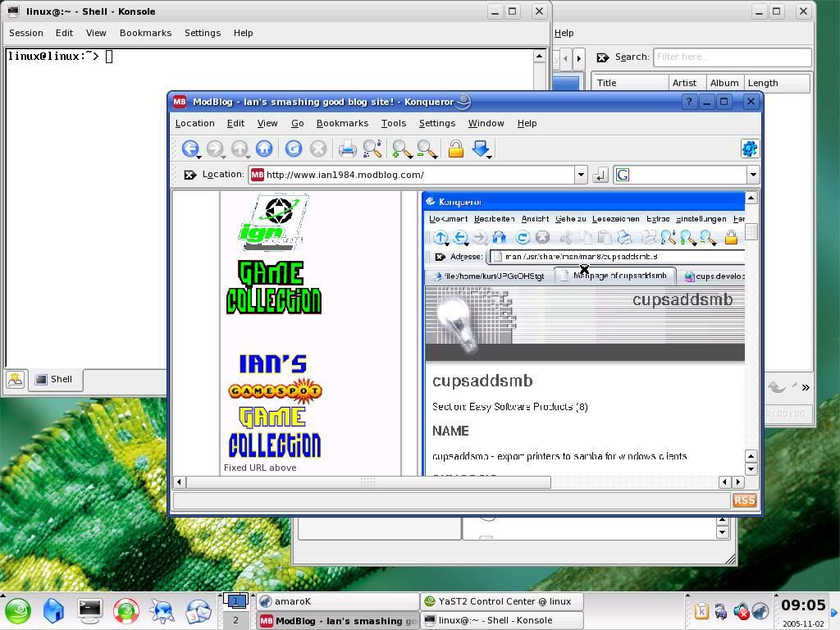Click the Klipper clipboard tray icon
The height and width of the screenshot is (630, 840).
(x=701, y=610)
